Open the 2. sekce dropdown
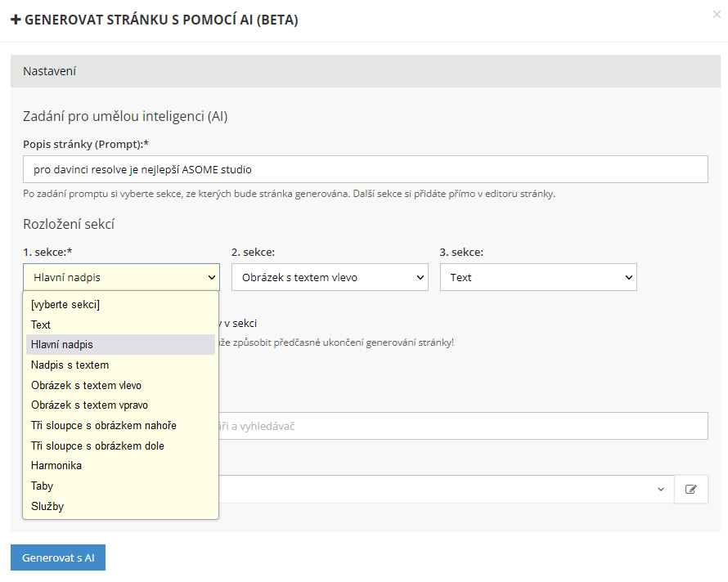The image size is (728, 582). coord(330,277)
